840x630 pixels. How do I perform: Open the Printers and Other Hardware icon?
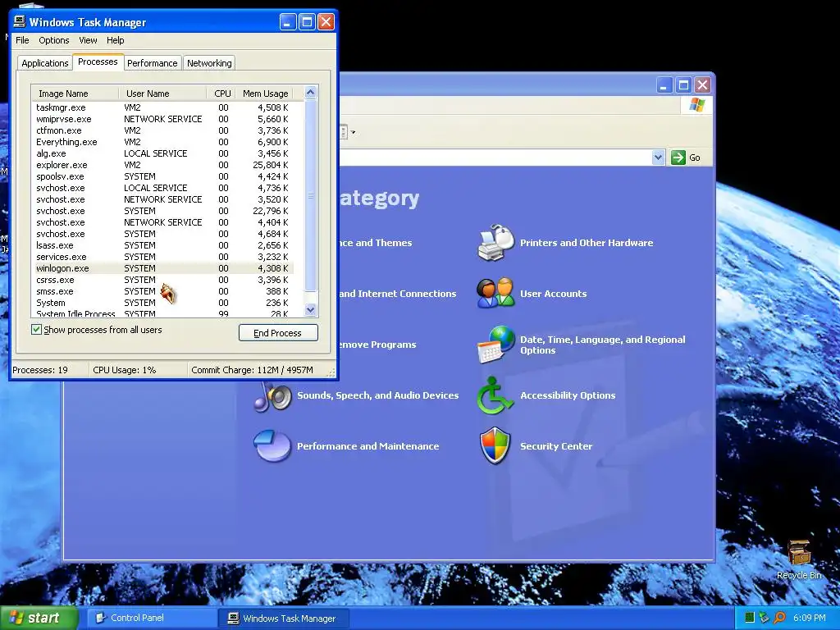[x=495, y=243]
